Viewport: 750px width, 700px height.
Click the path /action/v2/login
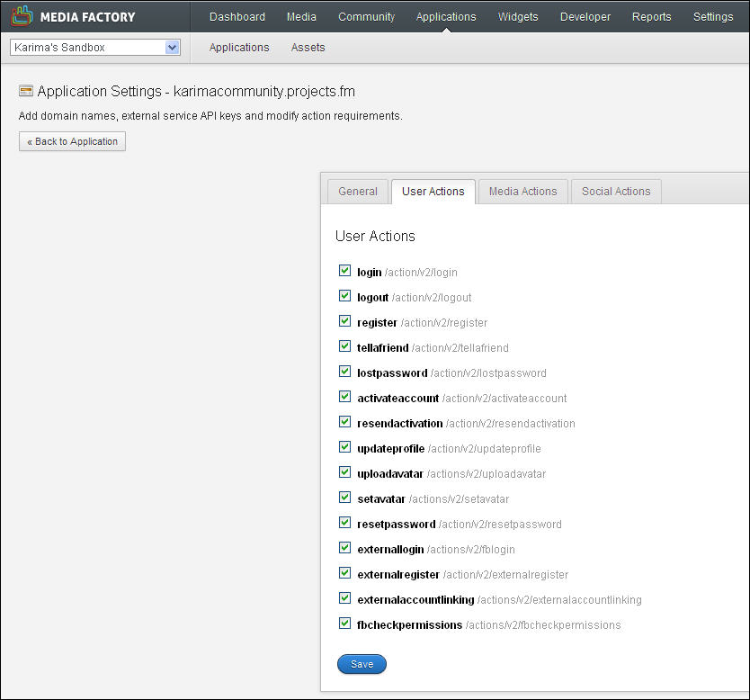tap(421, 273)
